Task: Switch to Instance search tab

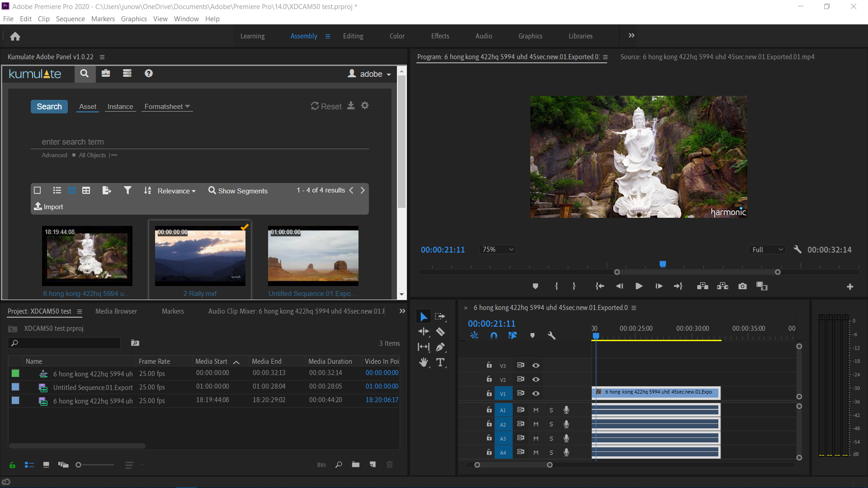Action: pos(120,107)
